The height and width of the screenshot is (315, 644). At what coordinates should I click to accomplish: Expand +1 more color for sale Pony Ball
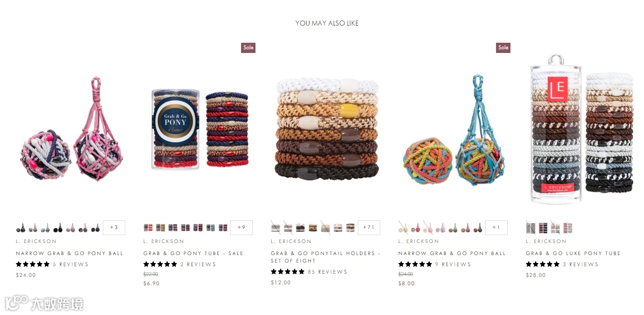coord(496,228)
